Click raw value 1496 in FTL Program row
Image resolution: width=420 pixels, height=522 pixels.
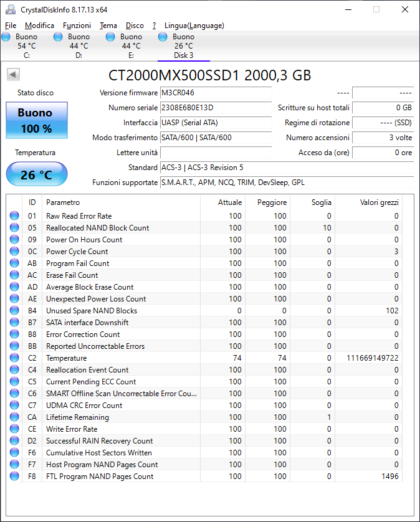pos(390,476)
